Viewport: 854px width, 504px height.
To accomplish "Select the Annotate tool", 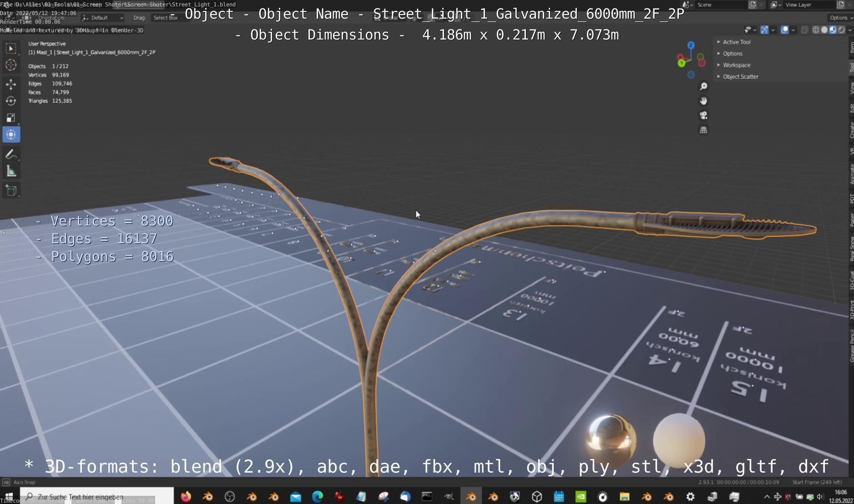I will 11,155.
